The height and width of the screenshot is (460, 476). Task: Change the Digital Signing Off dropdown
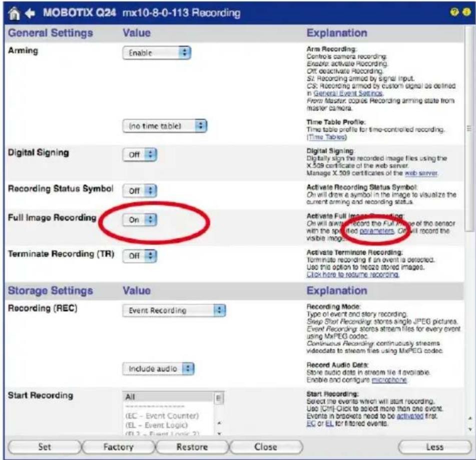coord(140,154)
